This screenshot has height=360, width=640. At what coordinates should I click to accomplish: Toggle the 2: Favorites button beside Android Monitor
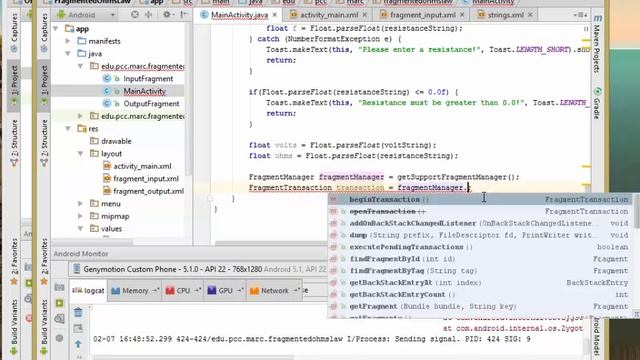(44, 261)
